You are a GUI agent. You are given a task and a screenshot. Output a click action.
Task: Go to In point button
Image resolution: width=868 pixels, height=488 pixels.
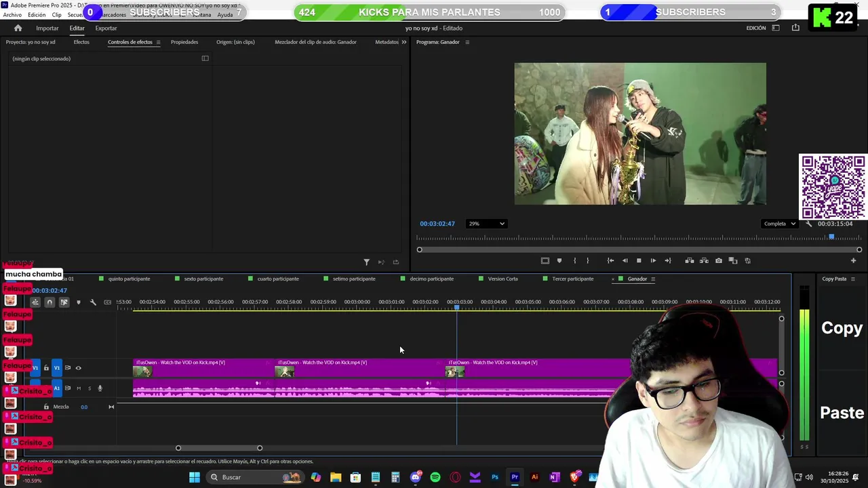point(610,260)
